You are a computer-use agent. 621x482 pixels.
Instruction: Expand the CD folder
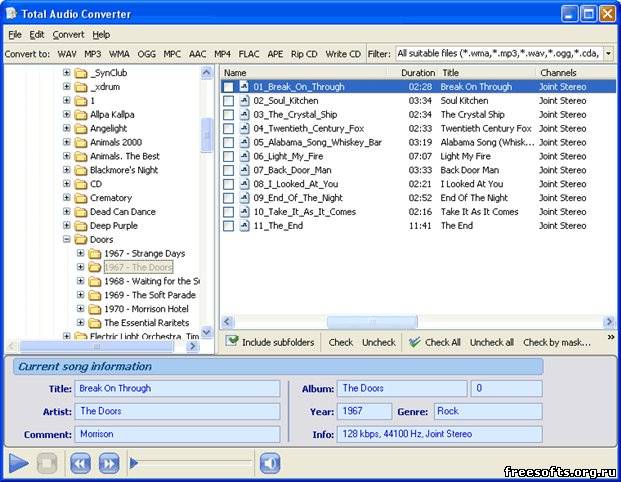point(67,184)
